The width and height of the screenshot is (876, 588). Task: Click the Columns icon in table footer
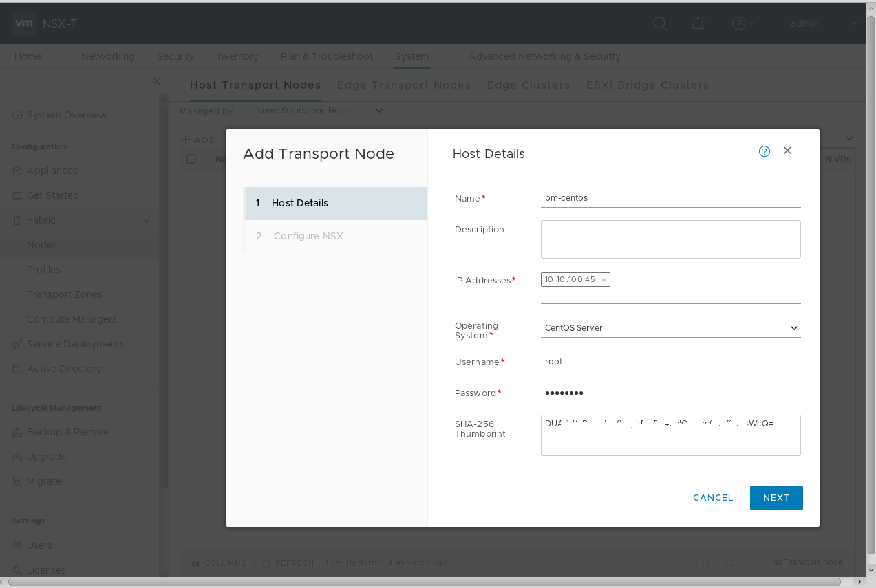click(x=195, y=563)
